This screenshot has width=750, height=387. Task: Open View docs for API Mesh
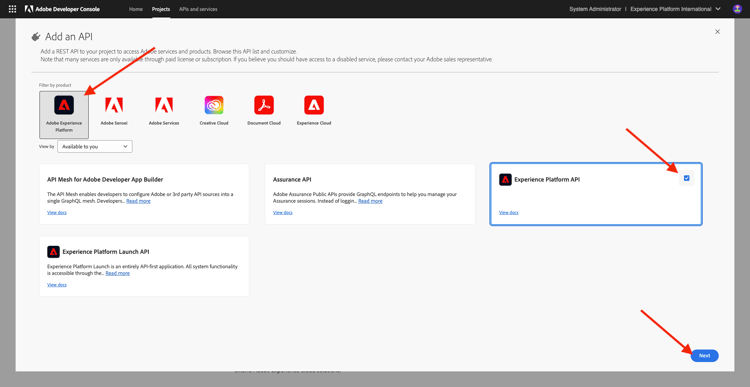coord(57,212)
